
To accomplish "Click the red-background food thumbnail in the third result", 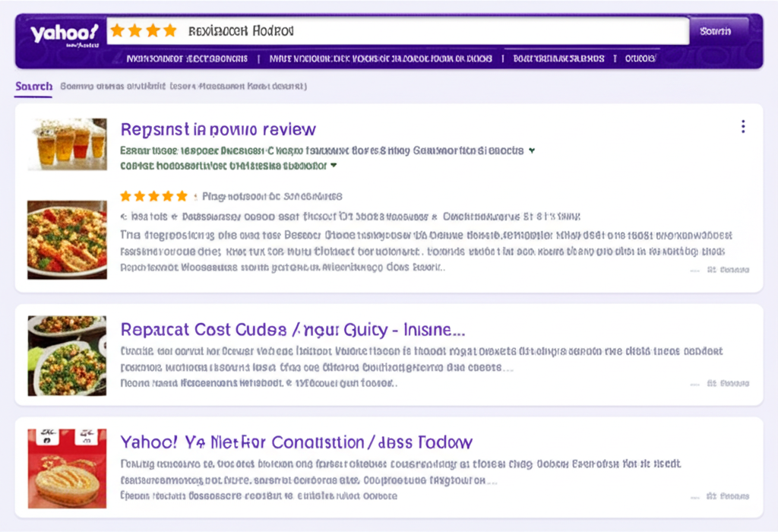I will pos(67,467).
